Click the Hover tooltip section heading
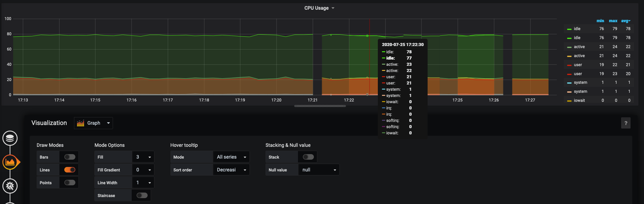This screenshot has width=644, height=204. point(184,145)
